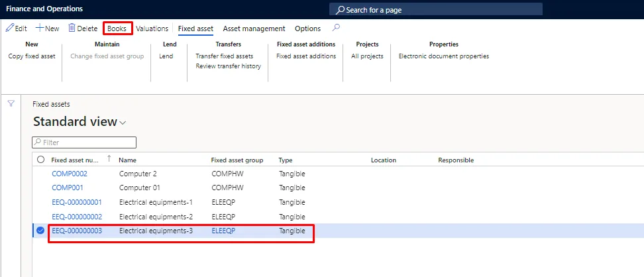
Task: Click the Location column header
Action: (x=384, y=160)
